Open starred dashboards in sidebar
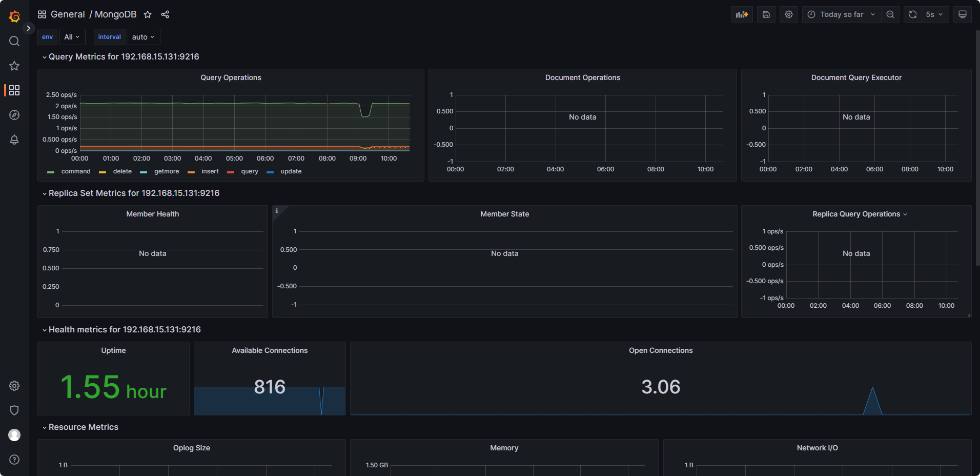The width and height of the screenshot is (980, 476). (14, 66)
